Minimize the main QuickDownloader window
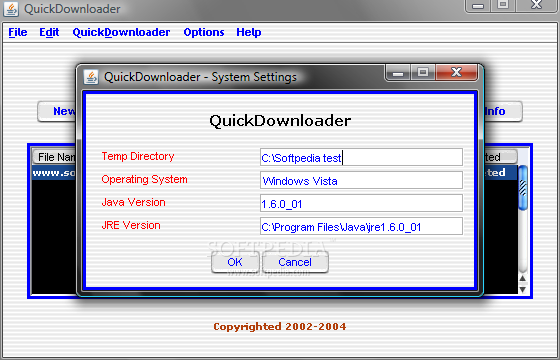This screenshot has width=560, height=360. pos(478,6)
